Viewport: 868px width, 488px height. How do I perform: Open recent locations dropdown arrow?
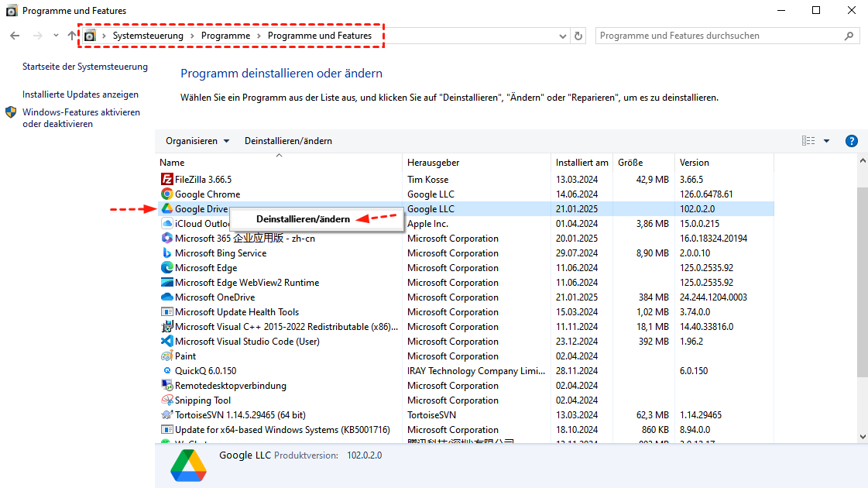tap(56, 36)
